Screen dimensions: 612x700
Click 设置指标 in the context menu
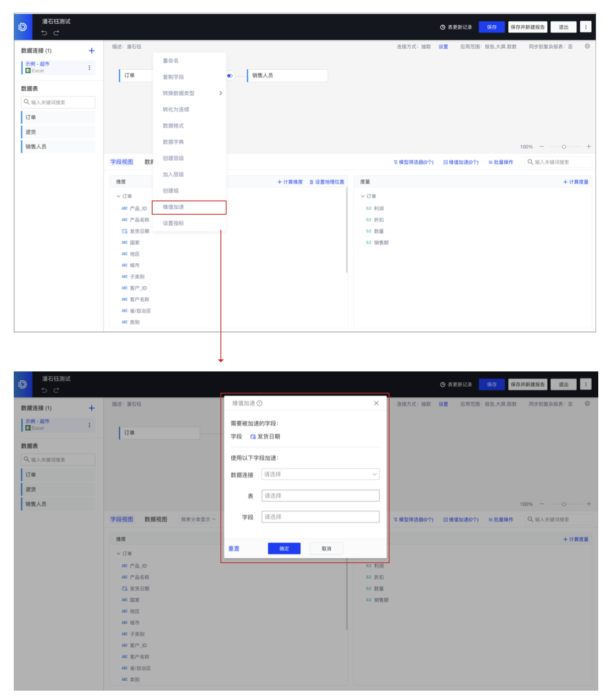point(173,224)
